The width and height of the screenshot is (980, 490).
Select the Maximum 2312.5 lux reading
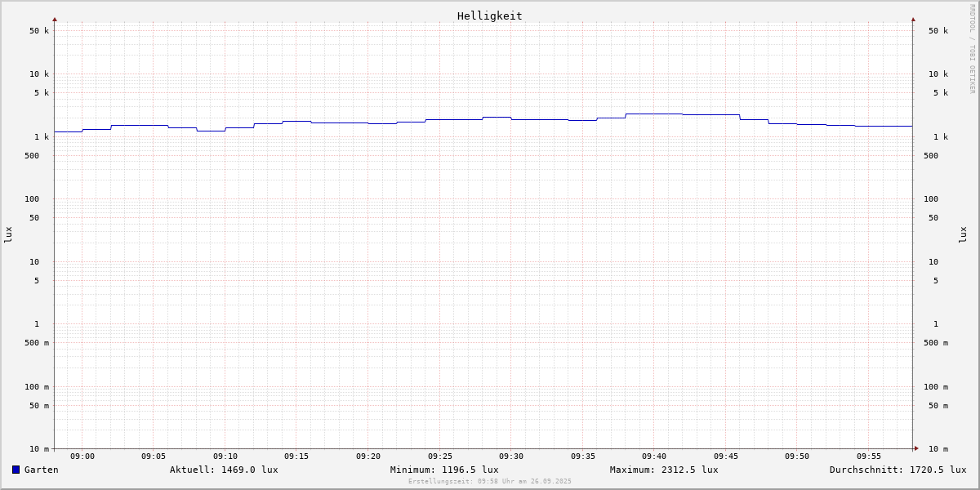click(664, 470)
